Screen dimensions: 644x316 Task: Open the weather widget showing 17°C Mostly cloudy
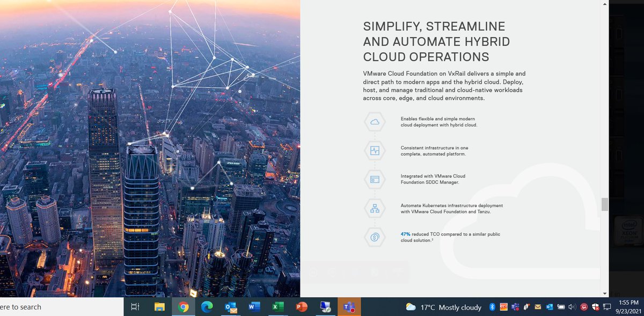[x=443, y=307]
